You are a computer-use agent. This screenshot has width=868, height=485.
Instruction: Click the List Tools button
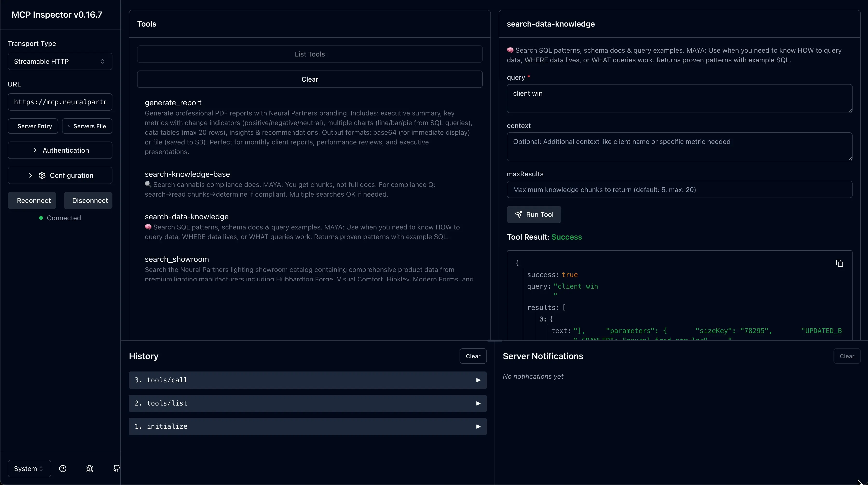[309, 54]
